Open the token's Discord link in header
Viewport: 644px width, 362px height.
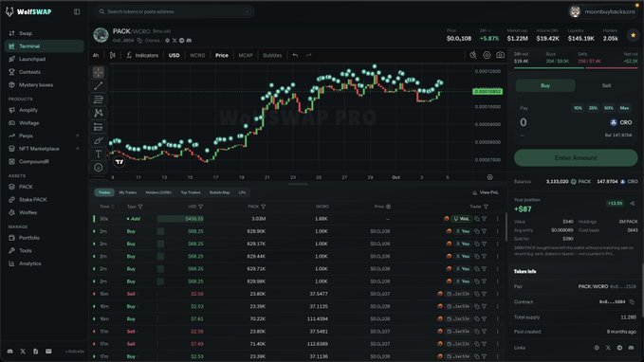click(x=189, y=40)
